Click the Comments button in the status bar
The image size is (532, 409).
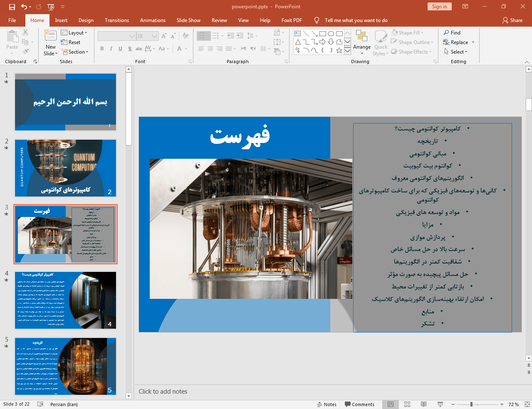359,404
